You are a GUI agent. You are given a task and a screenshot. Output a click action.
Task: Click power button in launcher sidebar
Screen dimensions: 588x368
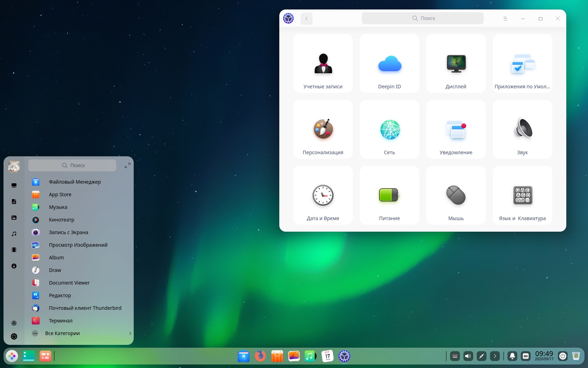[x=14, y=336]
